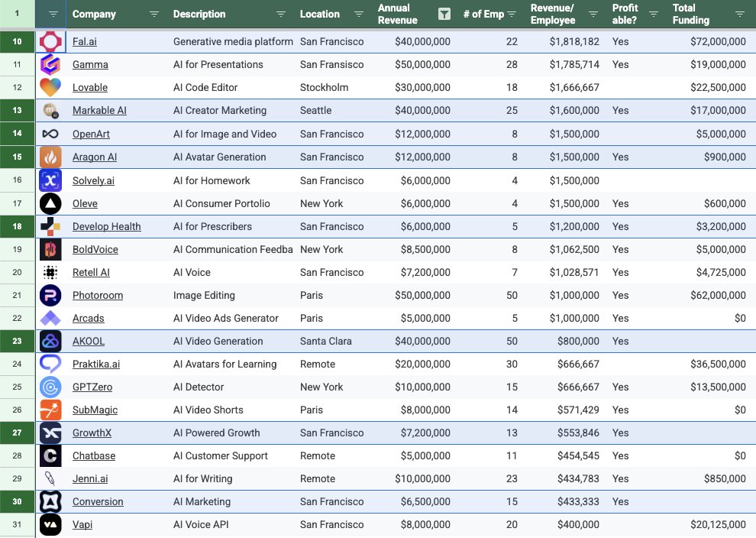The height and width of the screenshot is (538, 756).
Task: Click the Gamma logo icon
Action: pos(50,65)
